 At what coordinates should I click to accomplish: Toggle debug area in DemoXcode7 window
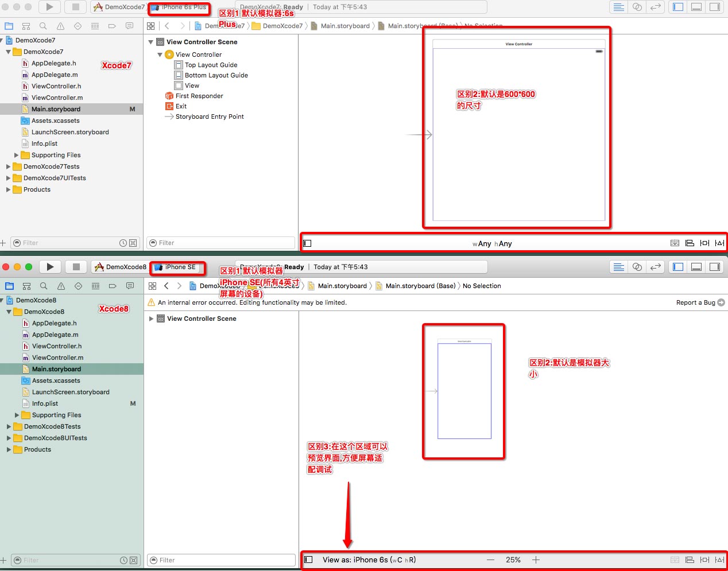[x=696, y=7]
